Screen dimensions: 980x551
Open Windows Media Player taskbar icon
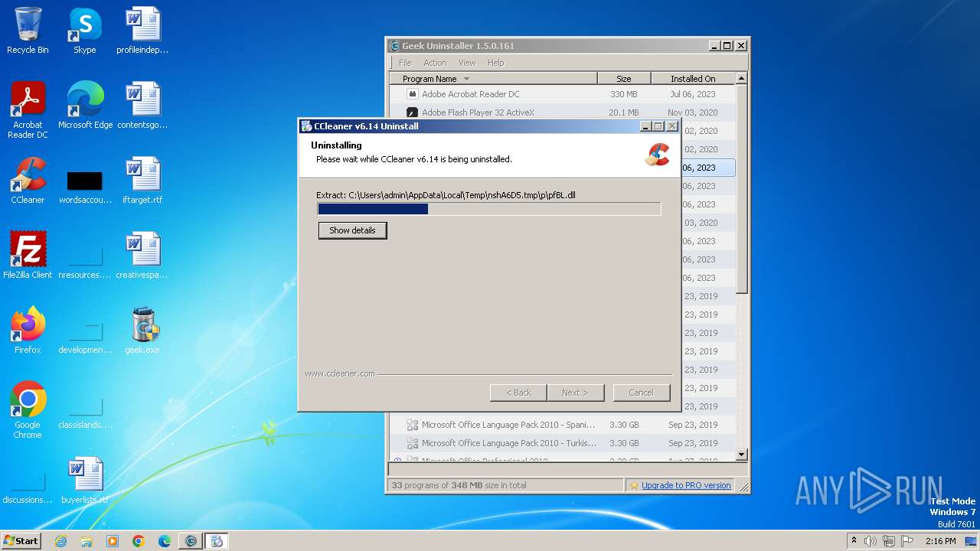point(113,541)
